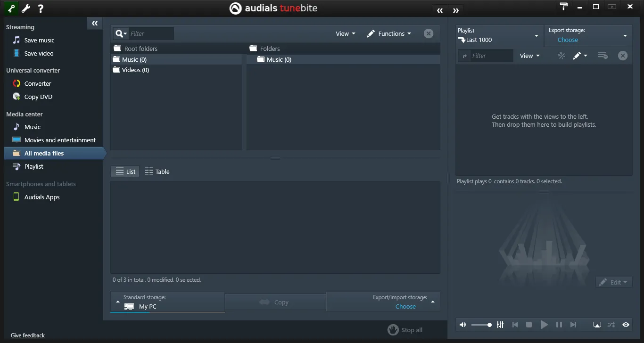Remove entries with the playlist cleanup icon
Viewport: 644px width, 343px height.
click(x=603, y=55)
